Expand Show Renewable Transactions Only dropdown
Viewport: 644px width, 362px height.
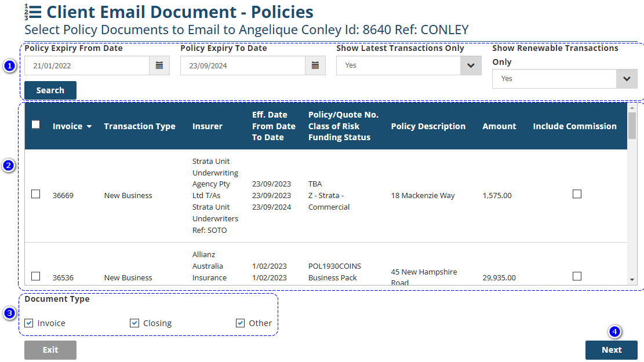pyautogui.click(x=627, y=79)
